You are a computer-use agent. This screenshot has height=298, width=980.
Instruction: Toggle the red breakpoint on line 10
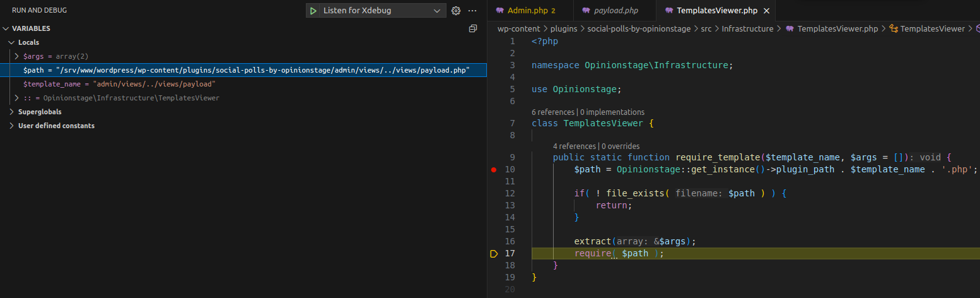(494, 169)
